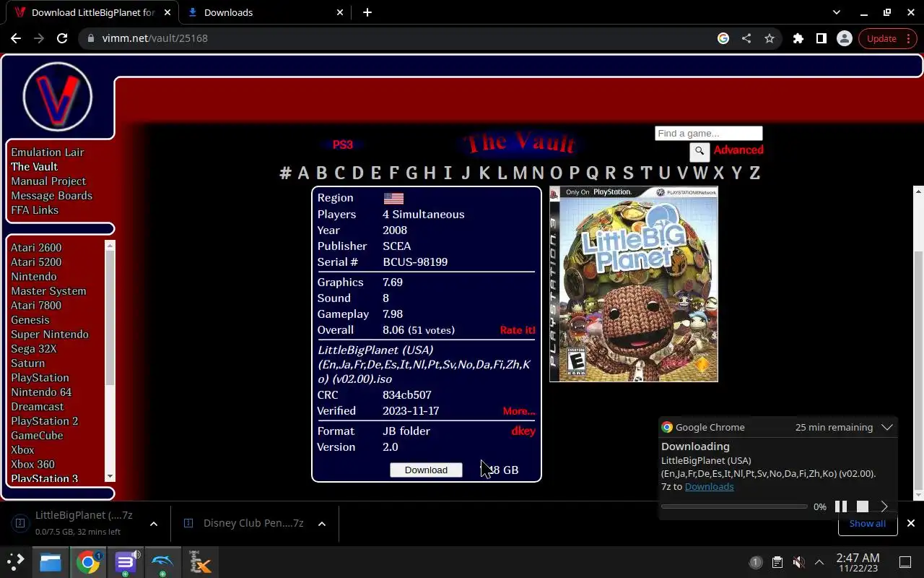
Task: Open the Advanced search link
Action: [738, 150]
